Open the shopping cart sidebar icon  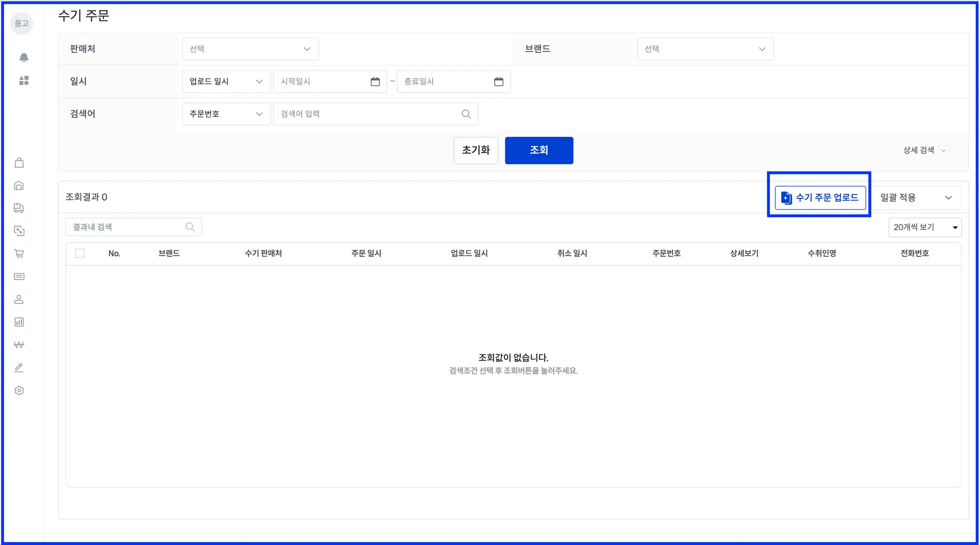[19, 254]
